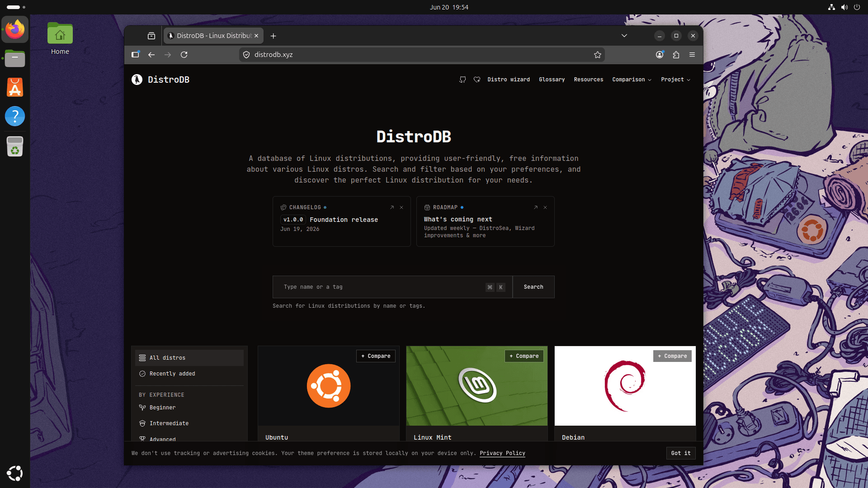The width and height of the screenshot is (868, 488).
Task: Click the DistroDB penguin logo icon
Action: pyautogui.click(x=137, y=80)
